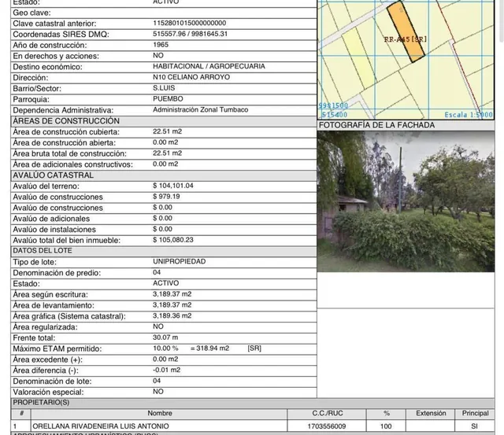This screenshot has width=504, height=435.
Task: Select total appraisal value $ 105,080.23
Action: [173, 240]
